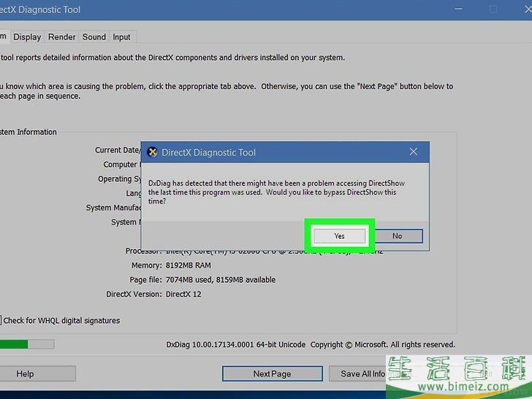Select the Input tab

122,37
